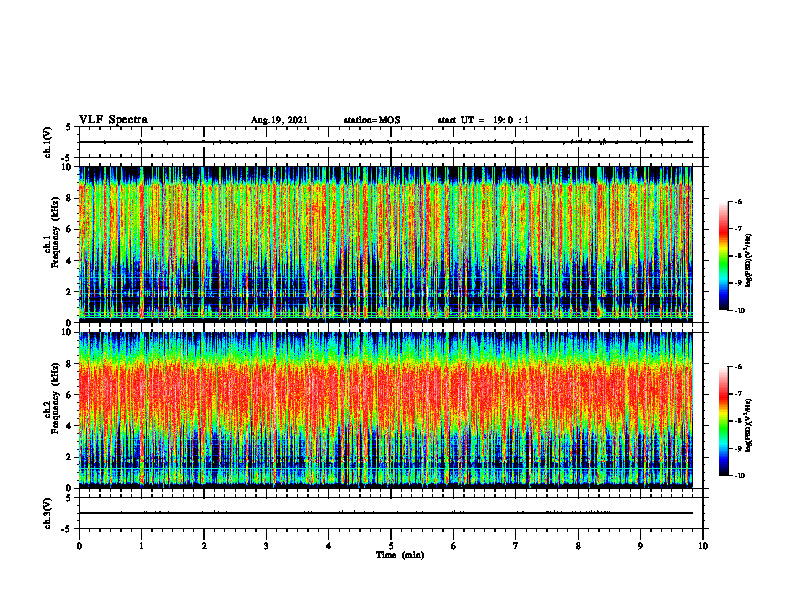Screen dimensions: 792x612
Task: Click the 'start UT = 19:0:1' label
Action: (x=483, y=120)
